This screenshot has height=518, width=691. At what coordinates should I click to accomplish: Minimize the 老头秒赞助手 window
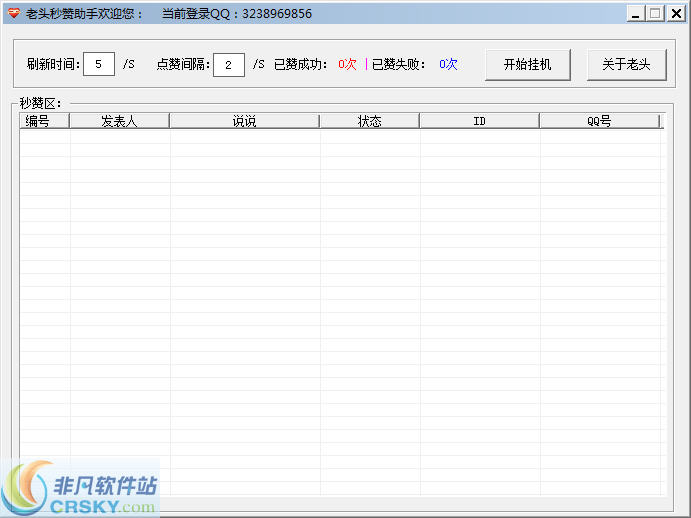coord(635,14)
